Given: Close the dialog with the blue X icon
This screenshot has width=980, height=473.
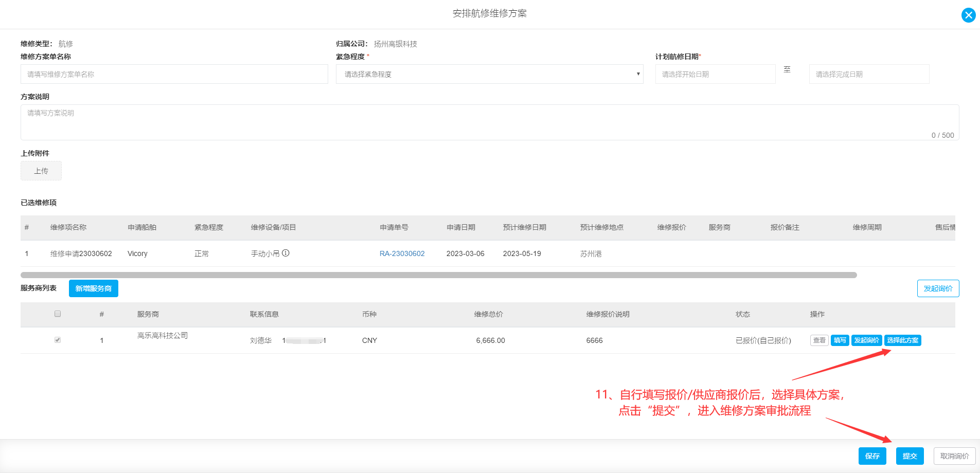Looking at the screenshot, I should pos(968,15).
